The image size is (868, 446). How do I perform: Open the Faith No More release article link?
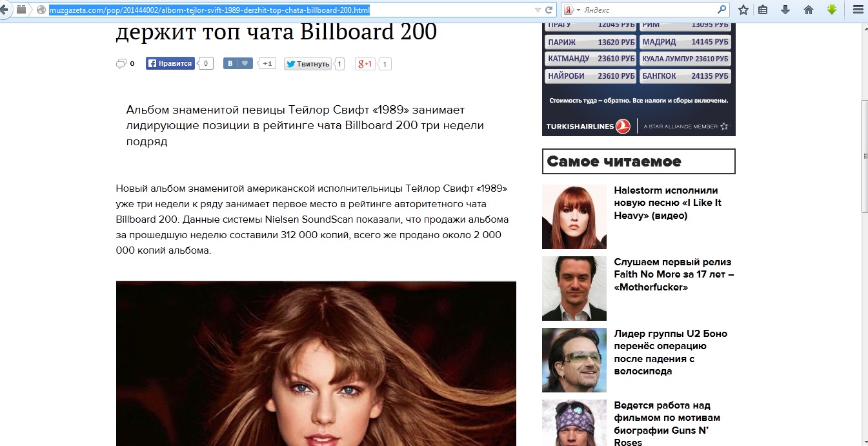[674, 274]
